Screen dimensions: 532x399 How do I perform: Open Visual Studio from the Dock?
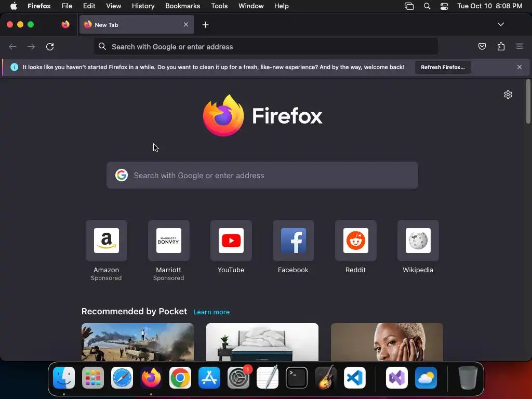tap(396, 378)
